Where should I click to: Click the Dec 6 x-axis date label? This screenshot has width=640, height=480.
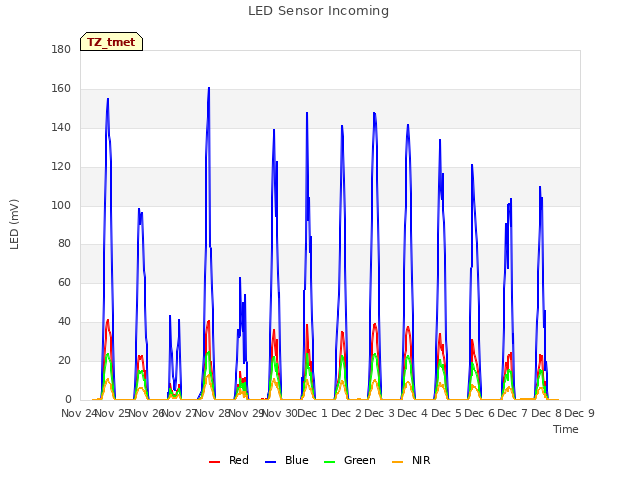[x=479, y=413]
